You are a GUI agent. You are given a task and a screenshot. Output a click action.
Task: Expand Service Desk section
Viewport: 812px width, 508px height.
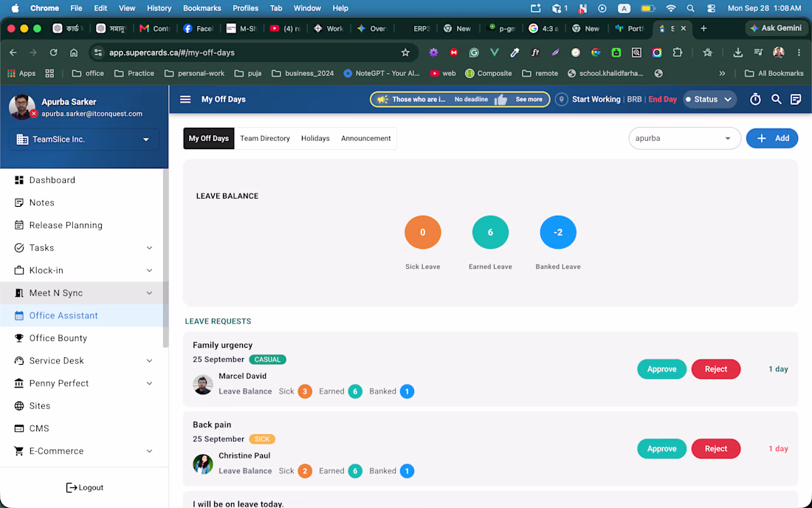[149, 361]
